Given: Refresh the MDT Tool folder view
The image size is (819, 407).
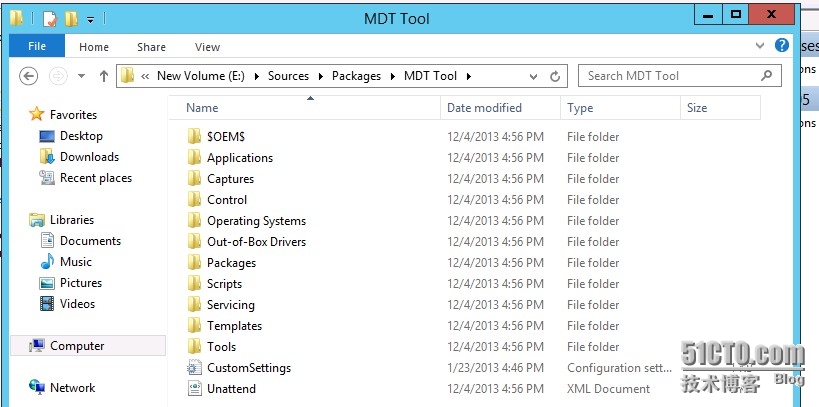Looking at the screenshot, I should [555, 76].
